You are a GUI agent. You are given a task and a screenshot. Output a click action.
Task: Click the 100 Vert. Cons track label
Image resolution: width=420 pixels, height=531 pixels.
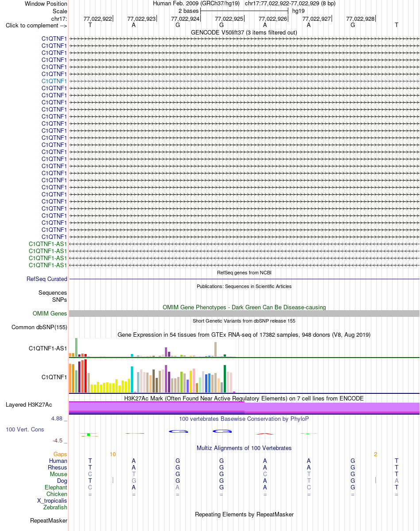(x=25, y=430)
